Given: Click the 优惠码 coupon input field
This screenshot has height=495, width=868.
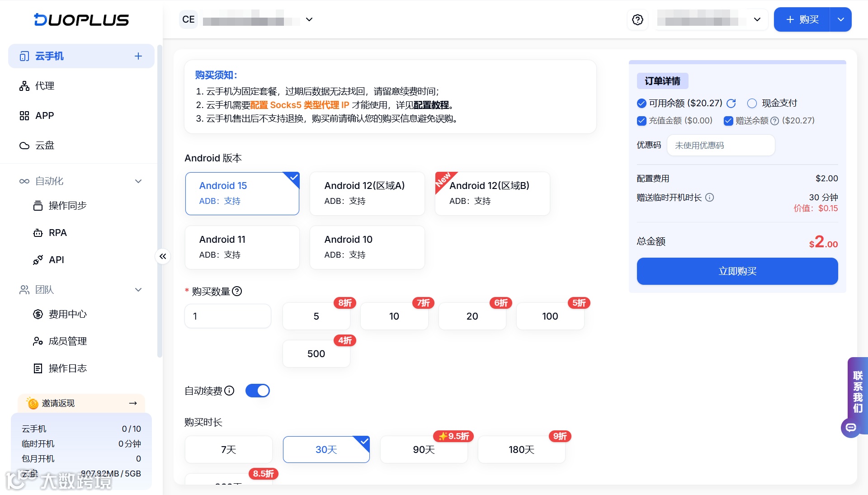Looking at the screenshot, I should [x=721, y=146].
